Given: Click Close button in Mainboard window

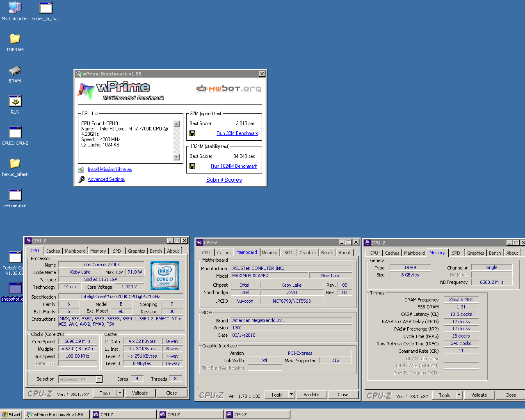Looking at the screenshot, I should [343, 395].
